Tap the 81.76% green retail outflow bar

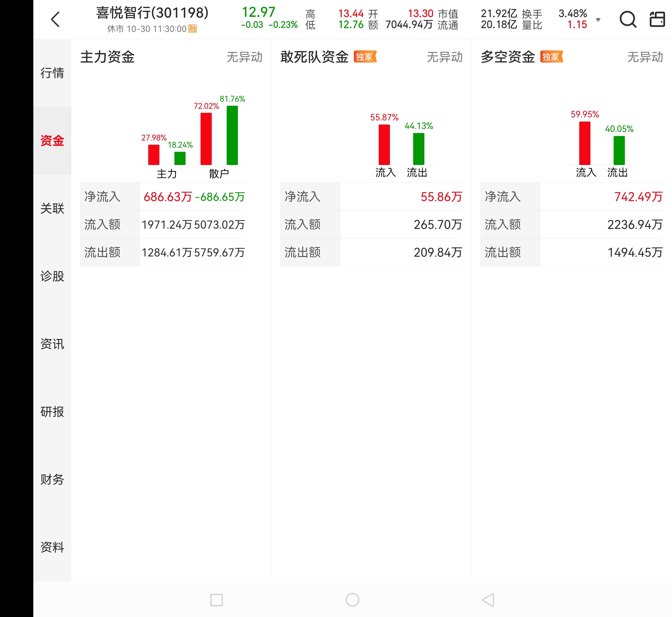pyautogui.click(x=232, y=135)
